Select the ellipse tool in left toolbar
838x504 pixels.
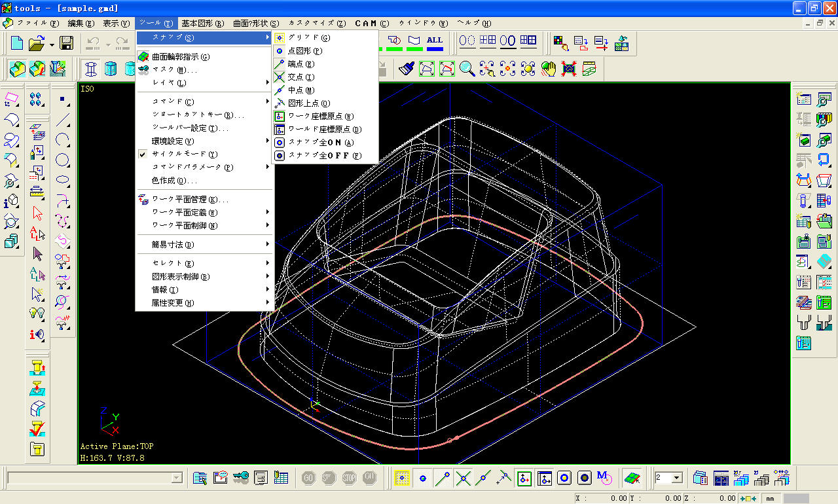tap(63, 179)
